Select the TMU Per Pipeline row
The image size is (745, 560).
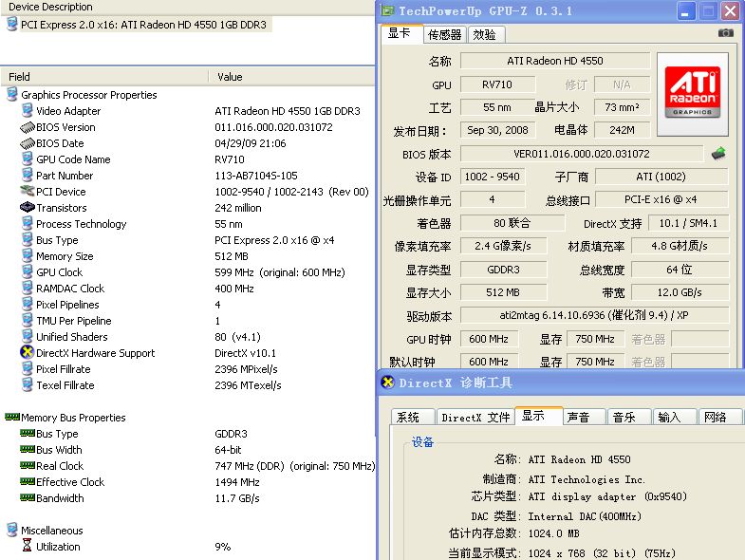point(188,321)
